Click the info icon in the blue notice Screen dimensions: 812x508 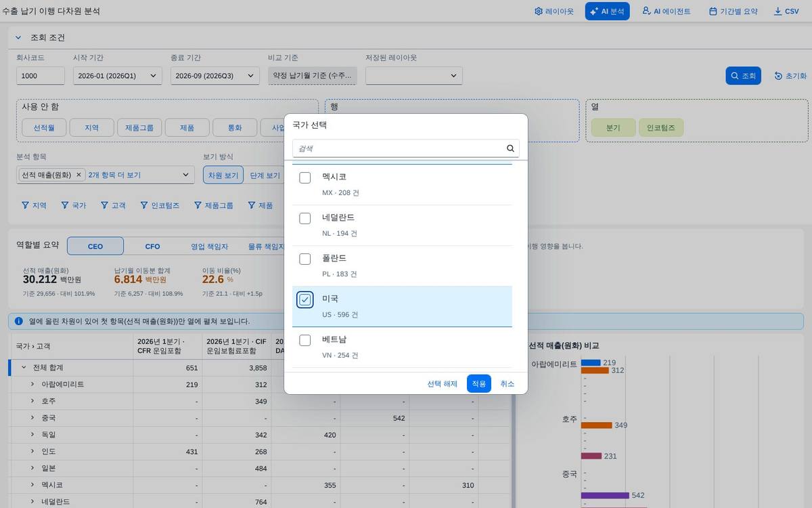[18, 321]
